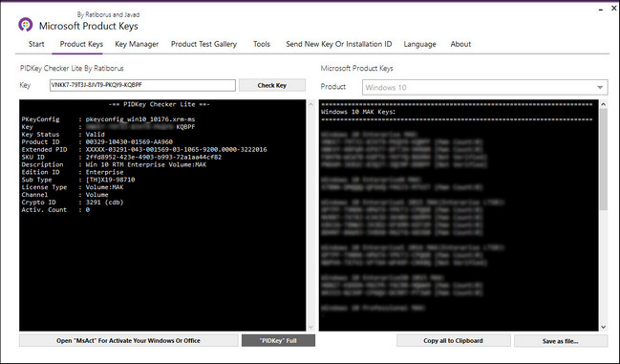This screenshot has width=620, height=364.
Task: Click Product ID value 00329-10430-01569-AA960
Action: (x=129, y=142)
